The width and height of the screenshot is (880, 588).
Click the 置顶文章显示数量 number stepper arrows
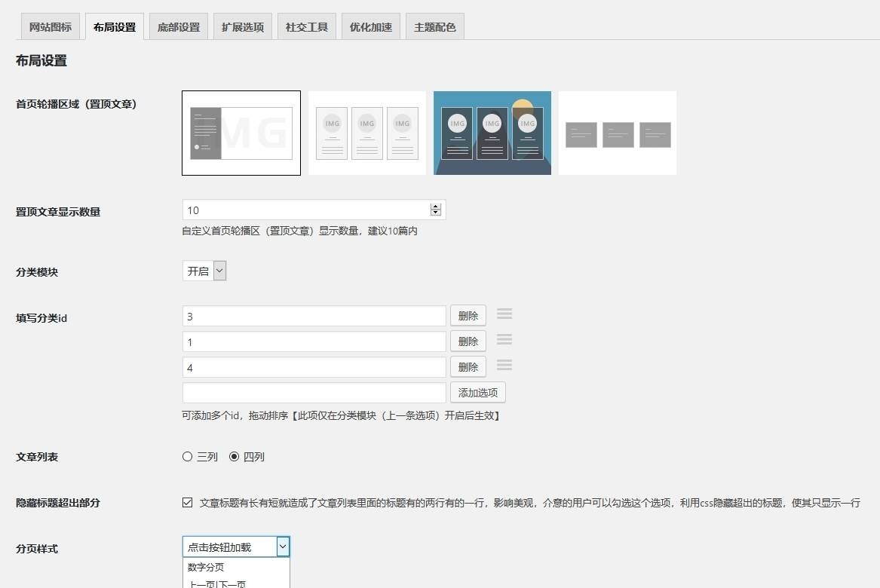coord(436,210)
